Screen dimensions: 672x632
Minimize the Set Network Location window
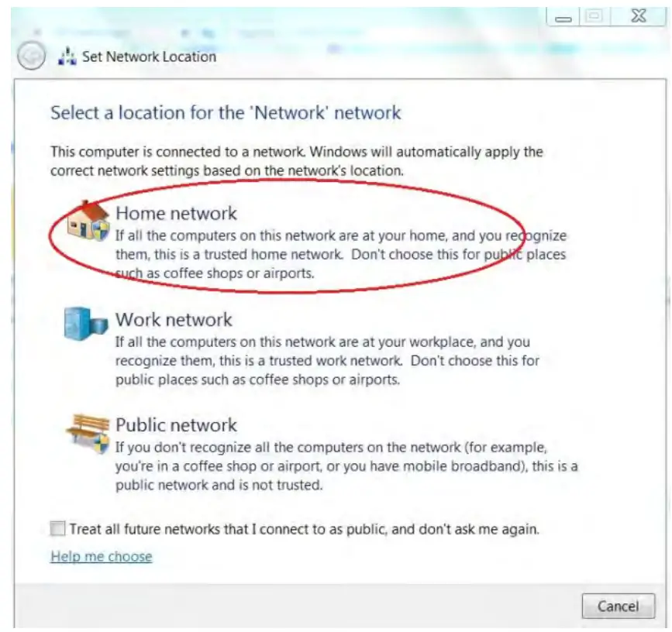[x=563, y=17]
